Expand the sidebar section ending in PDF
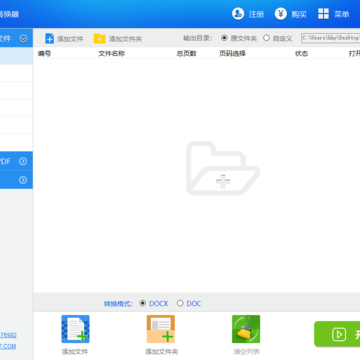The width and height of the screenshot is (360, 360). point(23,161)
